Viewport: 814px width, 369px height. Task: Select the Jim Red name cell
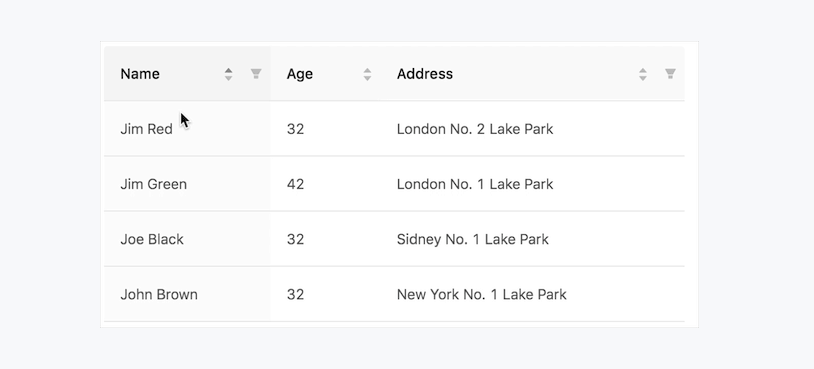click(x=187, y=128)
